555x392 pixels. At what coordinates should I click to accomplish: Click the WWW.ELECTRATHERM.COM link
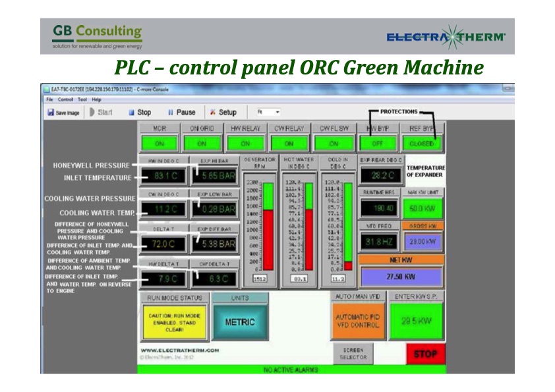coord(180,350)
